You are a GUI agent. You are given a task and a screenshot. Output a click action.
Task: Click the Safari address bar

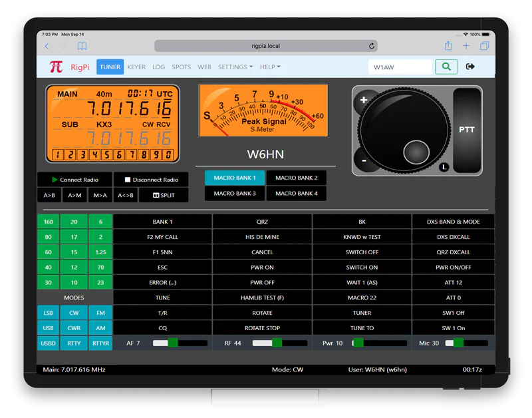coord(265,46)
